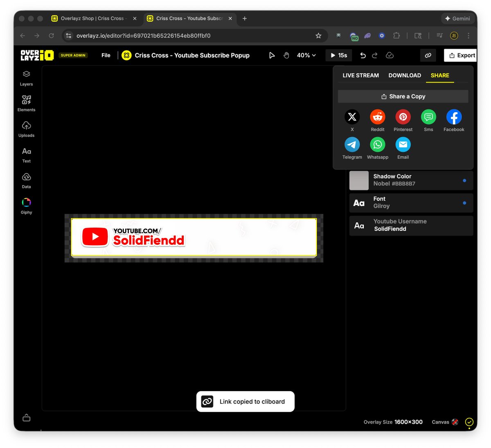This screenshot has width=491, height=448.
Task: Open the Gemini button in Chrome
Action: tap(457, 18)
